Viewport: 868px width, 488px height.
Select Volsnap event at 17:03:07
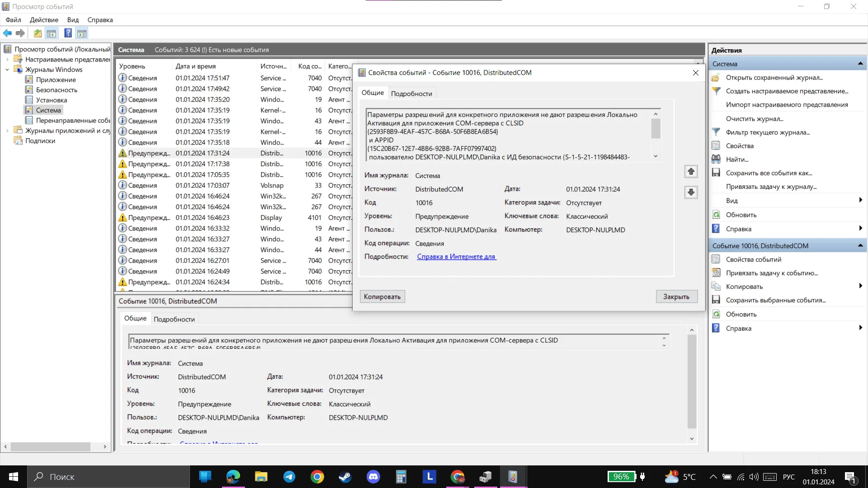234,186
